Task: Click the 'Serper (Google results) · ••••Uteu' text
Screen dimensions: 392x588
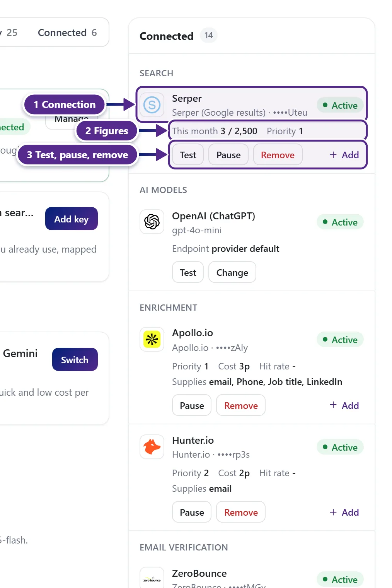Action: click(240, 113)
